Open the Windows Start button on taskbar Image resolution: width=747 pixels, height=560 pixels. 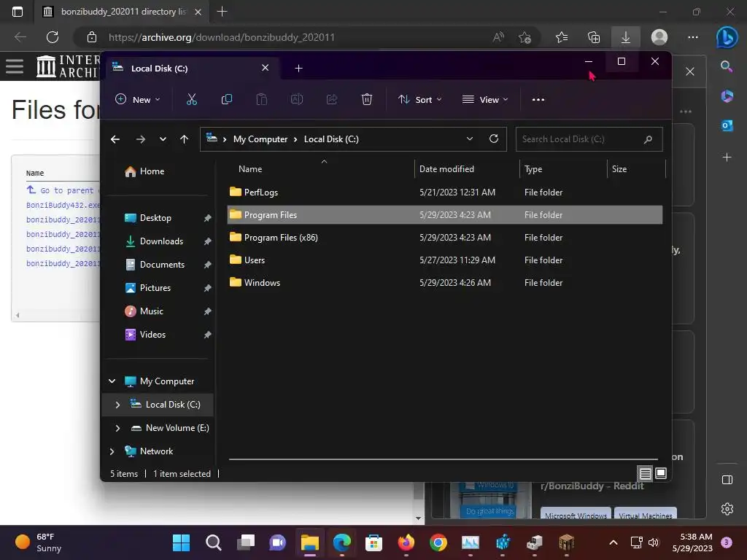(181, 542)
